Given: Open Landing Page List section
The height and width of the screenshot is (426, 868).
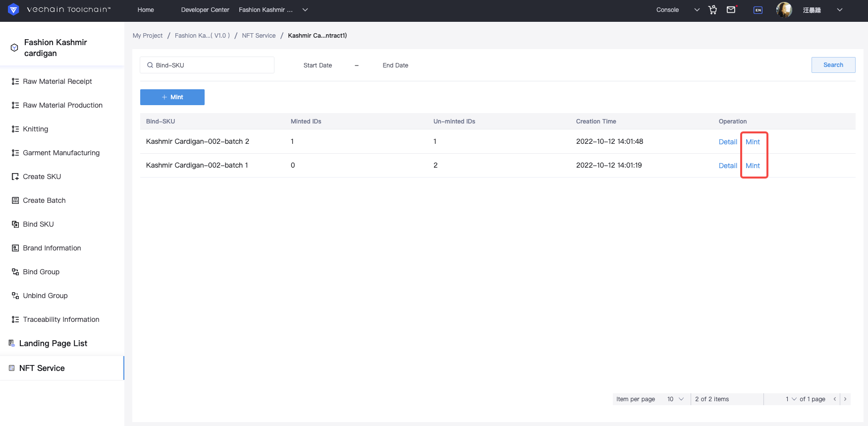Looking at the screenshot, I should 53,343.
